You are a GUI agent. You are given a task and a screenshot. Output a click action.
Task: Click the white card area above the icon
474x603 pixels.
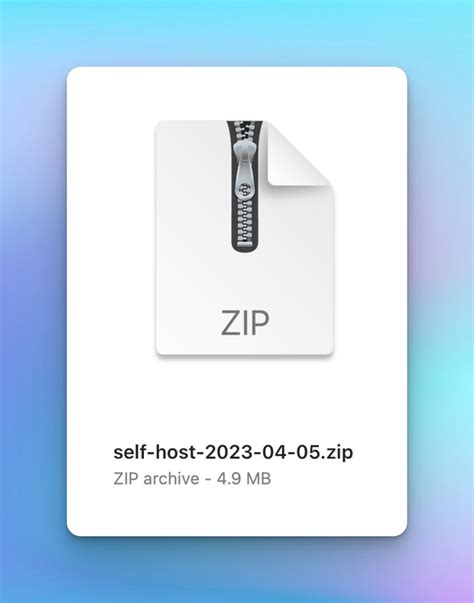237,93
